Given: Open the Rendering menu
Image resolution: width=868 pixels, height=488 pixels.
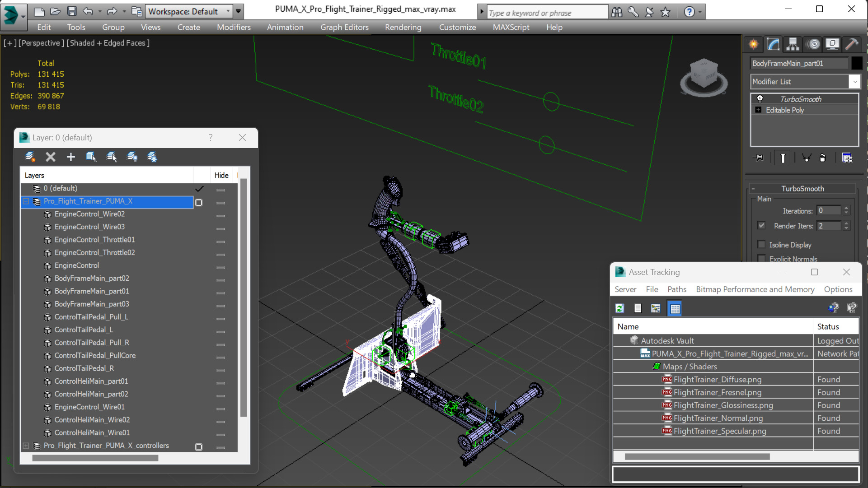Looking at the screenshot, I should pyautogui.click(x=403, y=27).
